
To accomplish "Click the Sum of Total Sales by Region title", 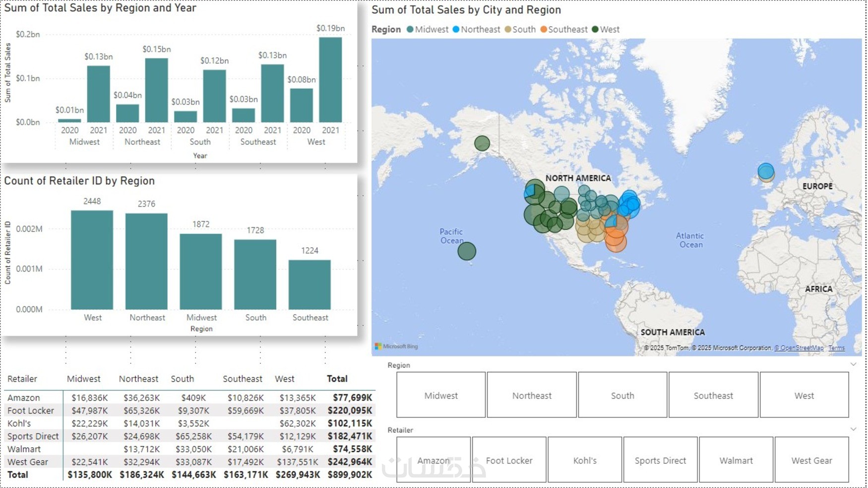I will click(x=100, y=8).
